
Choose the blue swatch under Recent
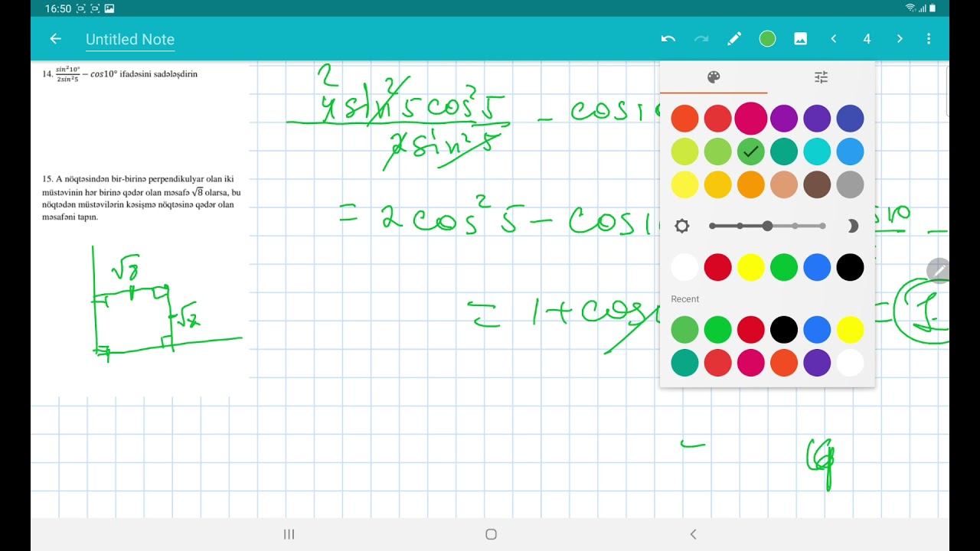[817, 330]
